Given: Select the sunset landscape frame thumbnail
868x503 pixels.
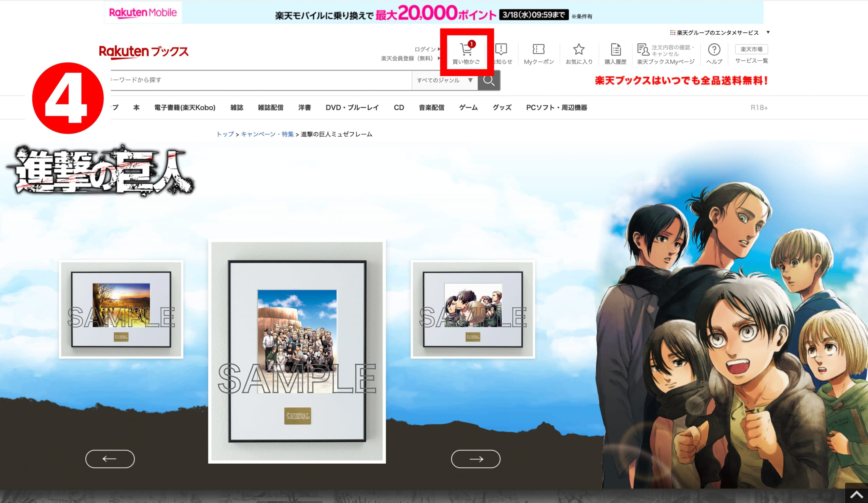Looking at the screenshot, I should [x=121, y=309].
